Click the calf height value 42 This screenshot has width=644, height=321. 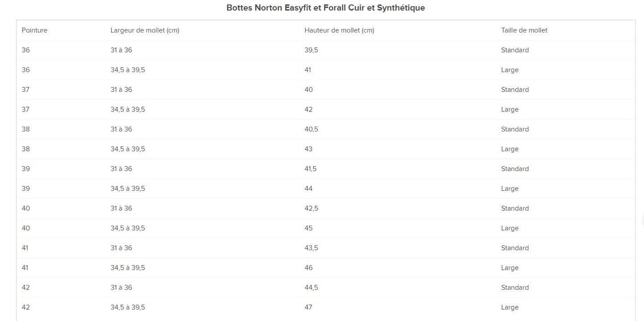coord(308,110)
